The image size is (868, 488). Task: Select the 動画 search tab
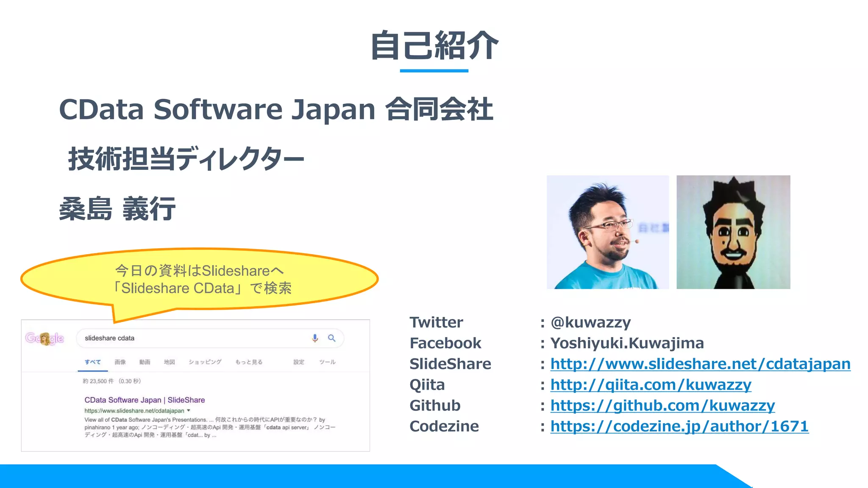click(145, 362)
